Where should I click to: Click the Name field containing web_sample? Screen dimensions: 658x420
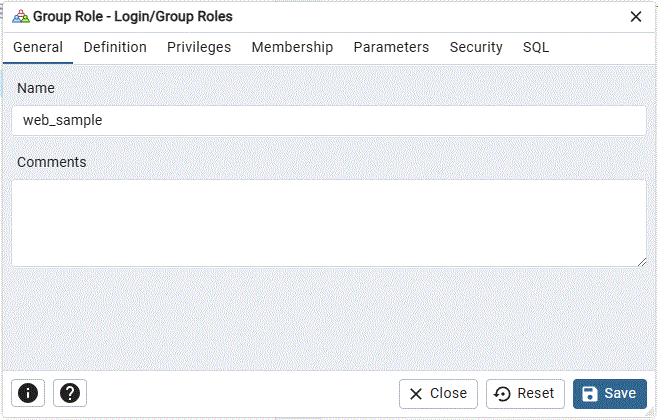pos(328,121)
